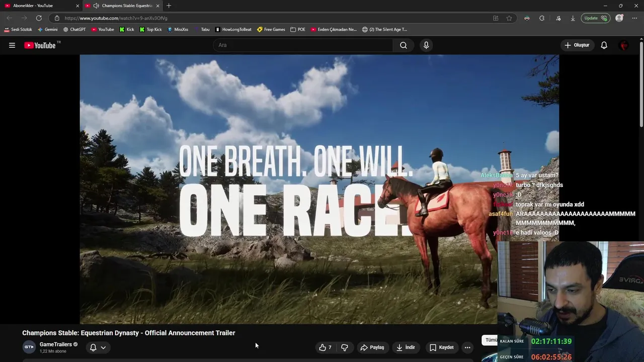Save the video with Kaydet
Viewport: 644px width, 362px height.
(x=441, y=347)
